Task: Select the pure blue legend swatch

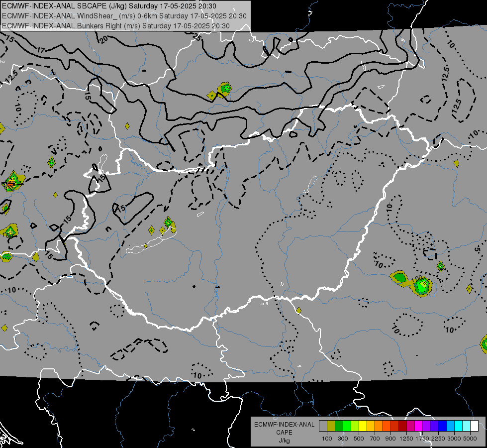Action: tap(443, 426)
